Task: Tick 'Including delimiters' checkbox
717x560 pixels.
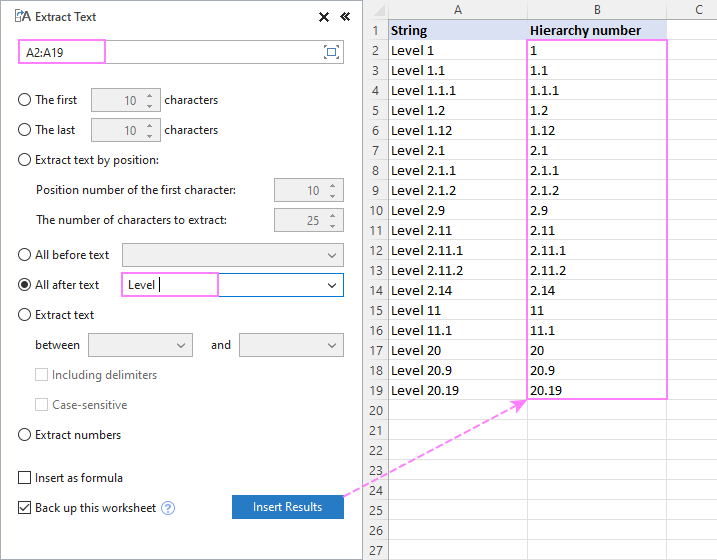Action: click(x=42, y=375)
